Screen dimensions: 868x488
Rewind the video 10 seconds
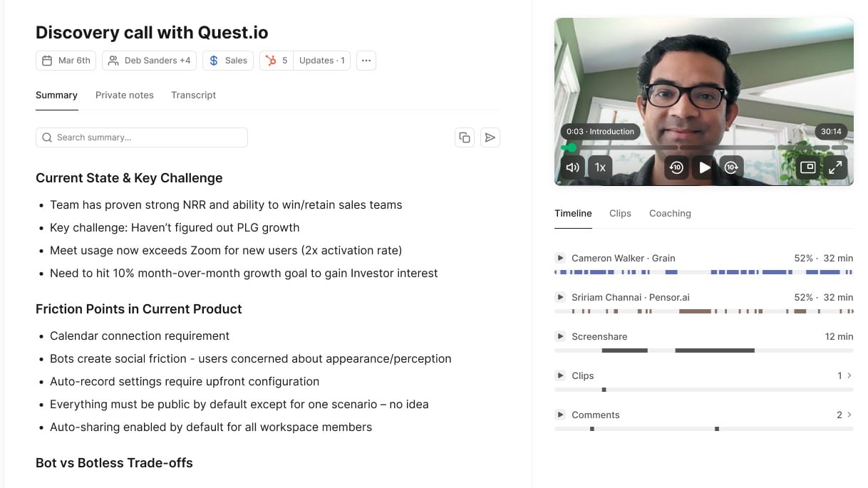coord(676,167)
